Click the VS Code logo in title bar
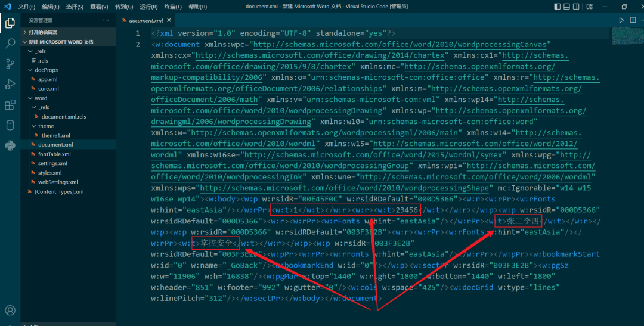 pos(7,7)
